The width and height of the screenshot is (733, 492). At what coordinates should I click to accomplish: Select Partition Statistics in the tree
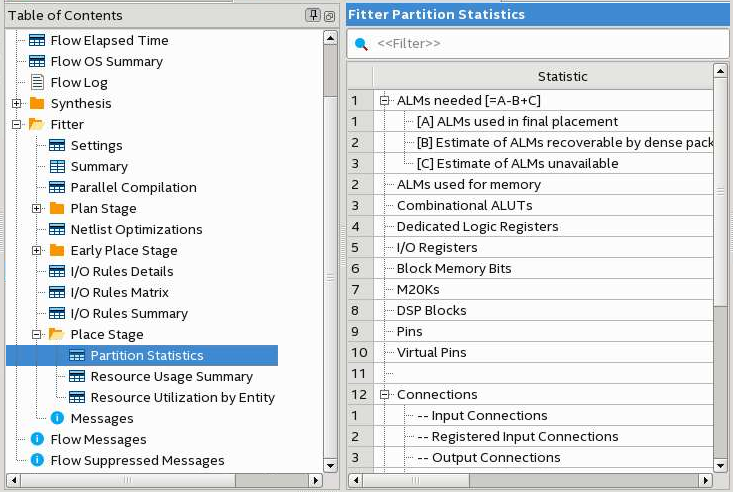point(146,355)
